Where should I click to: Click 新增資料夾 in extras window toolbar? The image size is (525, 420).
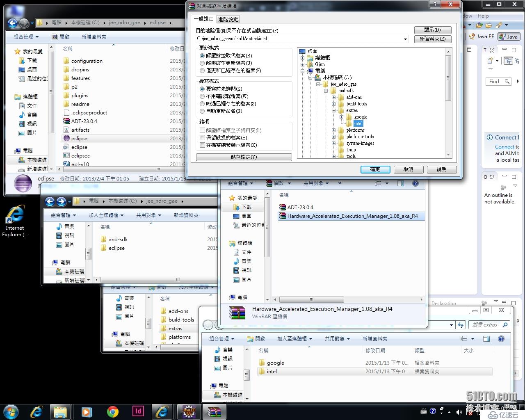375,339
